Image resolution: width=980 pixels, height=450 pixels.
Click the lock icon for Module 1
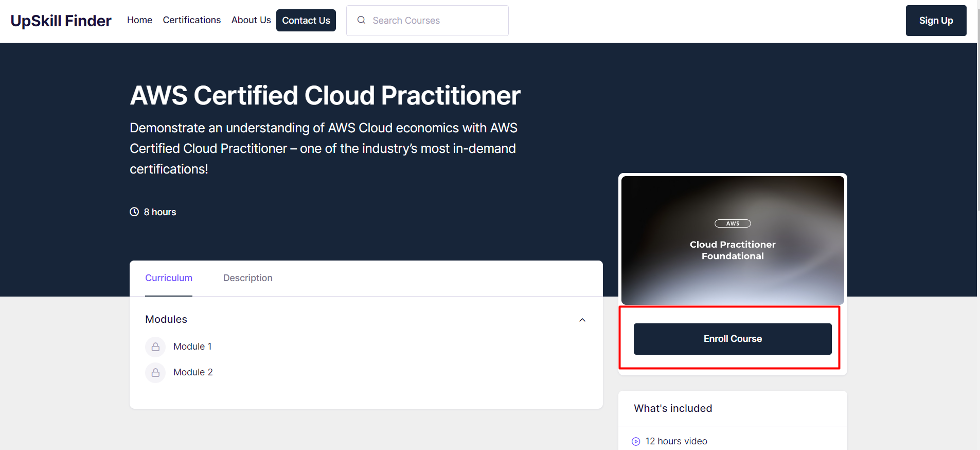point(155,347)
